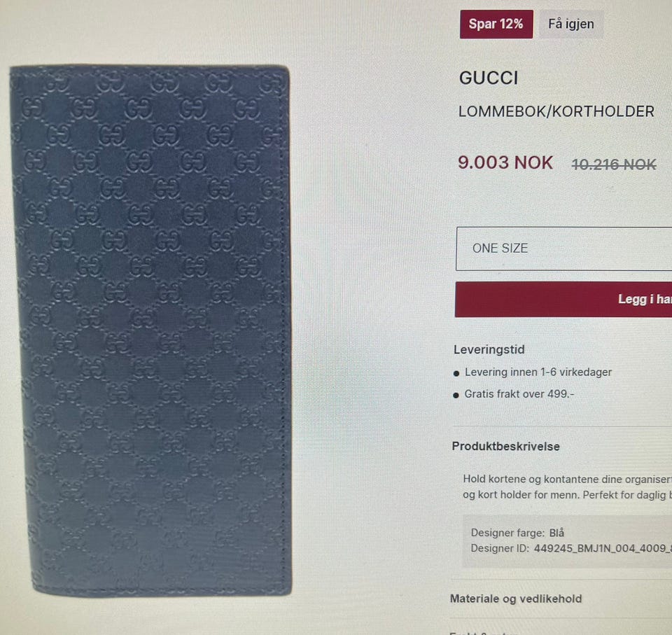This screenshot has height=635, width=672.
Task: Click the Gratis frakt over 499.- line
Action: 519,394
